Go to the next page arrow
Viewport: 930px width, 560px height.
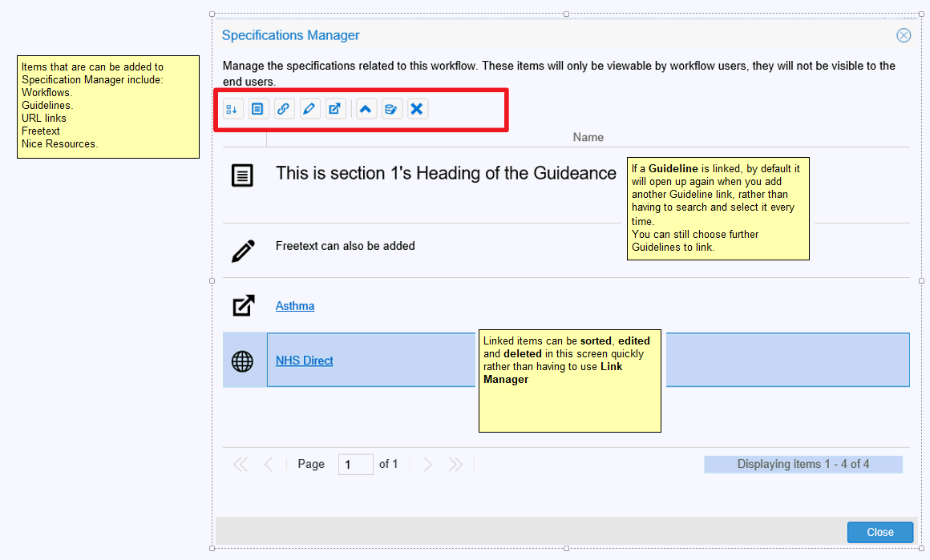[427, 465]
